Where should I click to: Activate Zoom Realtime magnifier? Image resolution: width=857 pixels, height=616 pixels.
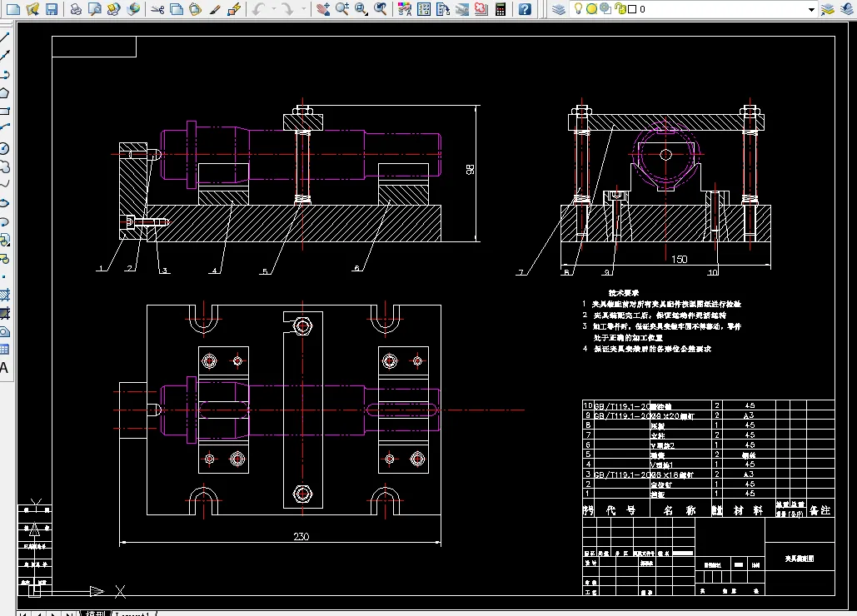point(342,8)
